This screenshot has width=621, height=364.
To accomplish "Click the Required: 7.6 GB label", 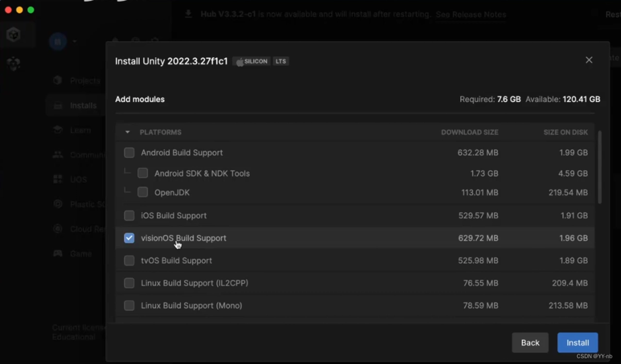I will 490,99.
